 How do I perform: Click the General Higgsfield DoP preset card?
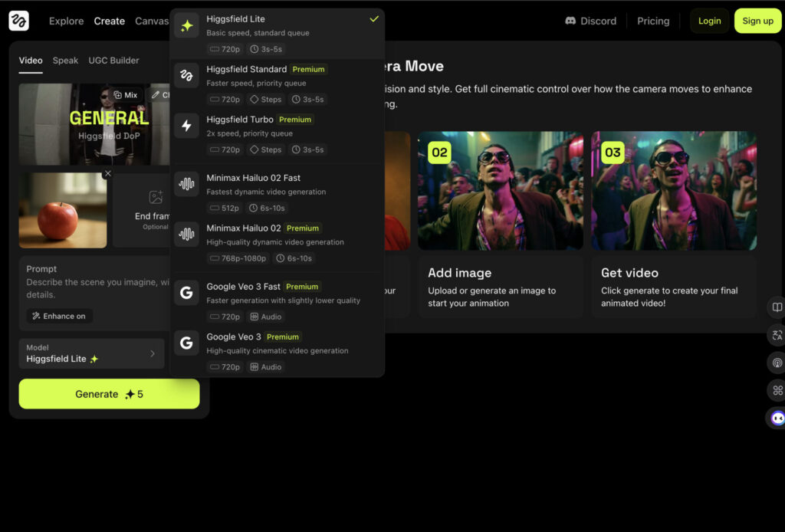tap(94, 124)
